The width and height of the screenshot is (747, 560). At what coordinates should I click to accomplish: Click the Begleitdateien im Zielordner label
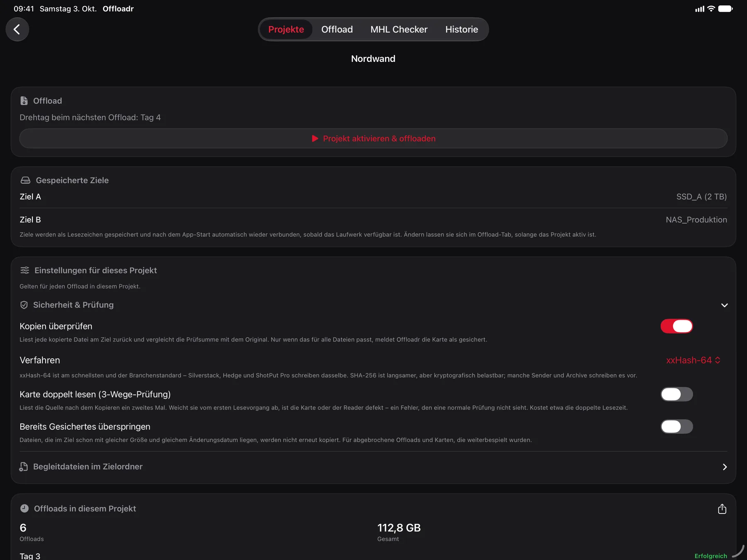click(88, 467)
